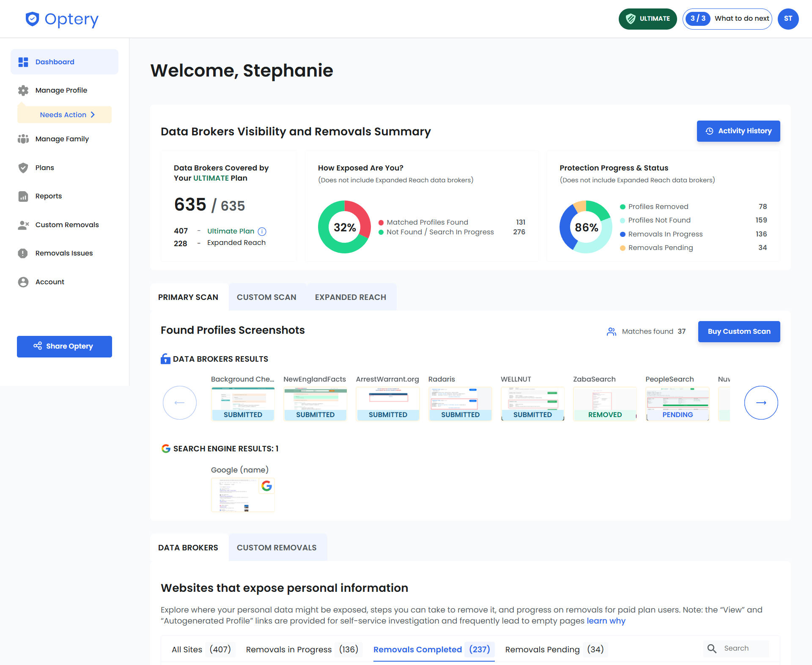Click the Expanded Reach label
The height and width of the screenshot is (665, 812).
tap(236, 243)
